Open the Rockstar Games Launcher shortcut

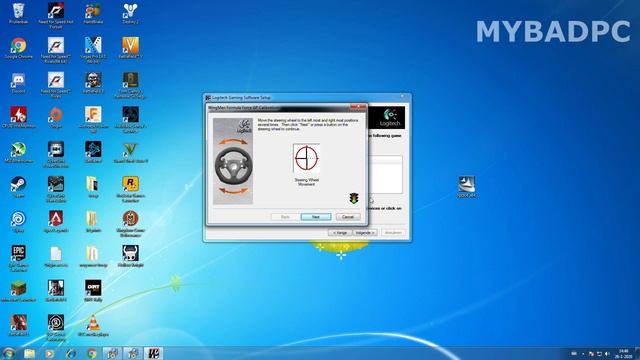pyautogui.click(x=130, y=189)
